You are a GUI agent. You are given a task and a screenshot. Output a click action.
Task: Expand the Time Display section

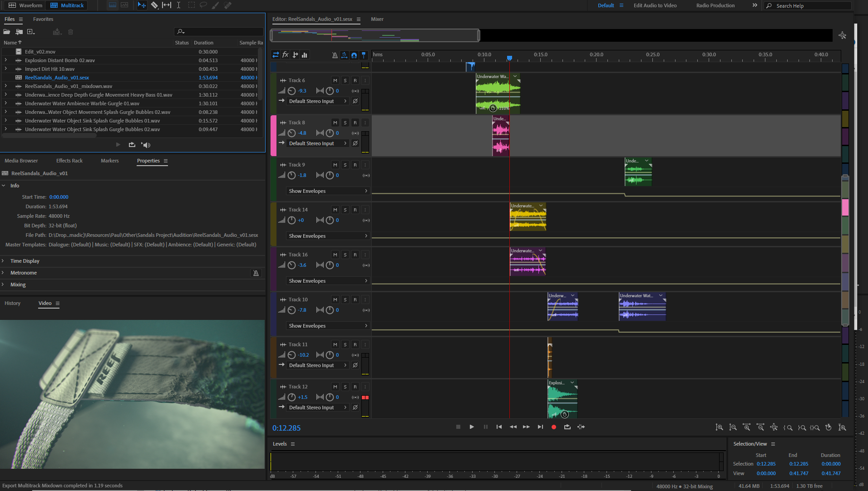click(x=25, y=261)
